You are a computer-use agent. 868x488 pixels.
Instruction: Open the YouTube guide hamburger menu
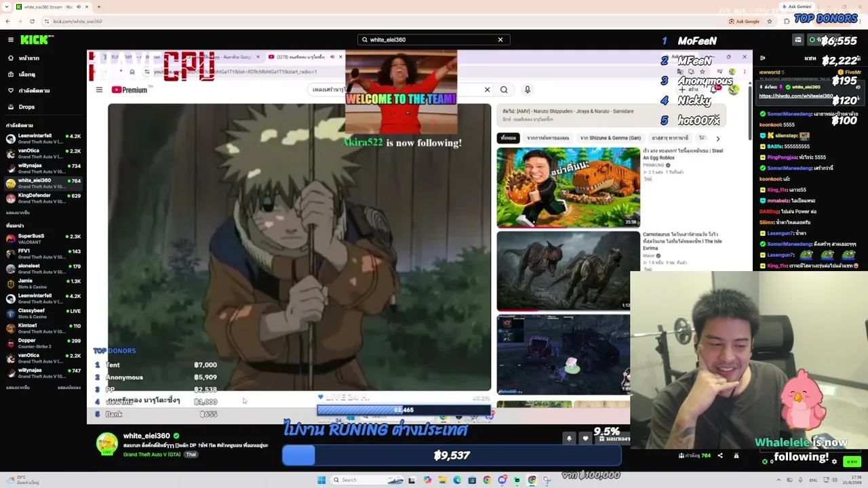[x=99, y=89]
